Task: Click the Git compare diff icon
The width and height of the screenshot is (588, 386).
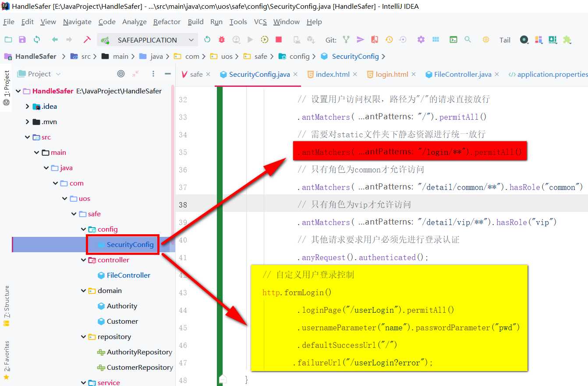Action: [x=374, y=39]
